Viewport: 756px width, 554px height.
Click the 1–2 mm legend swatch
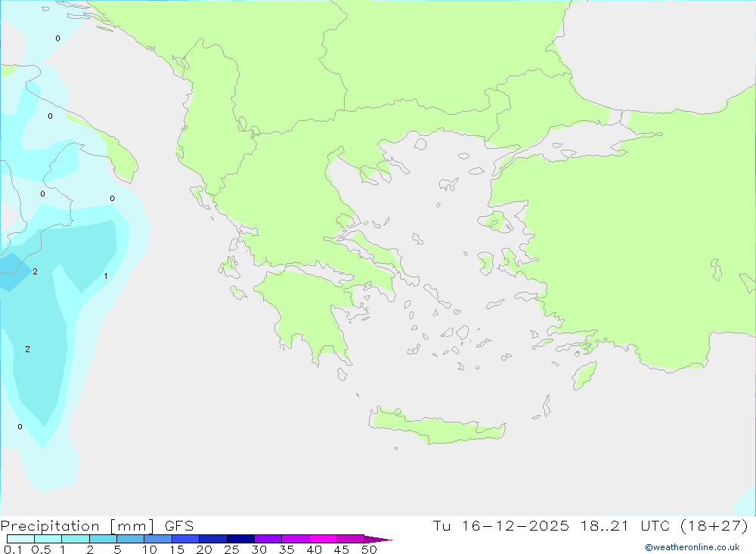75,539
